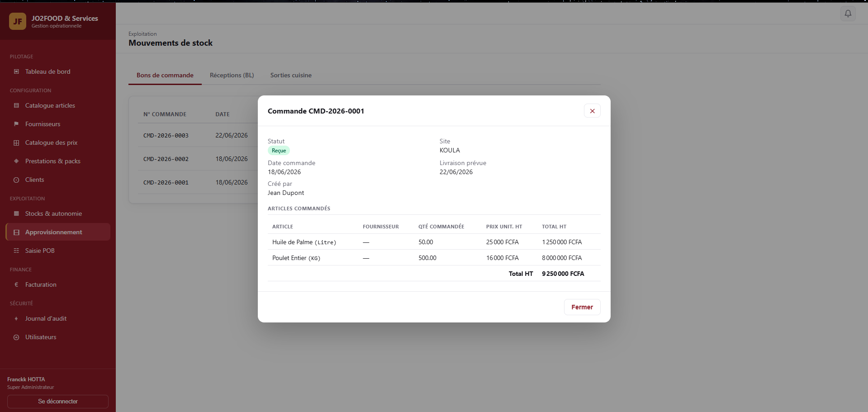Click the Catalogue articles sidebar icon
The width and height of the screenshot is (868, 412).
16,105
